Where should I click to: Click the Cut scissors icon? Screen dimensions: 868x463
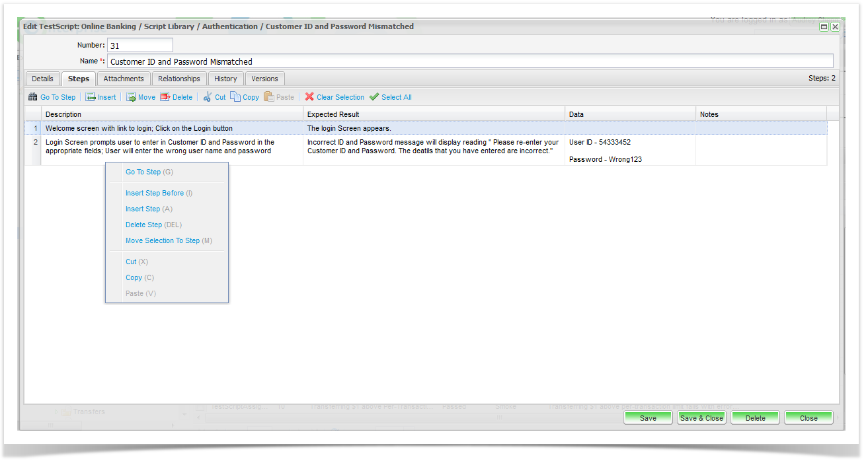click(208, 97)
